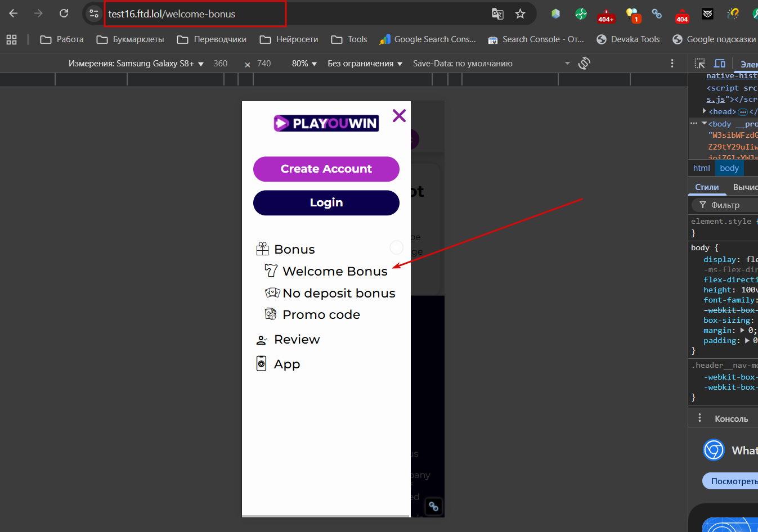The width and height of the screenshot is (758, 532).
Task: Select the Elements panel tab
Action: point(748,64)
